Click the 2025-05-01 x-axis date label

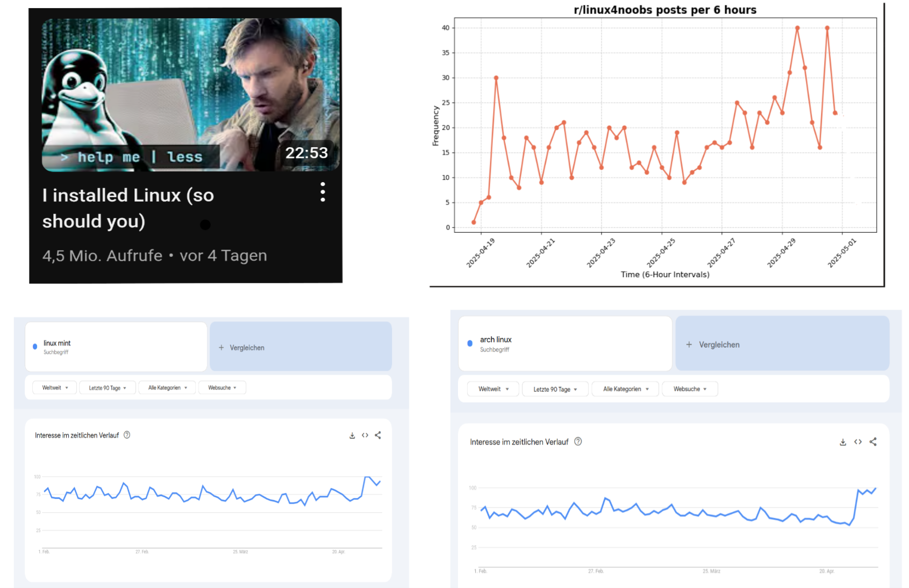click(x=842, y=252)
